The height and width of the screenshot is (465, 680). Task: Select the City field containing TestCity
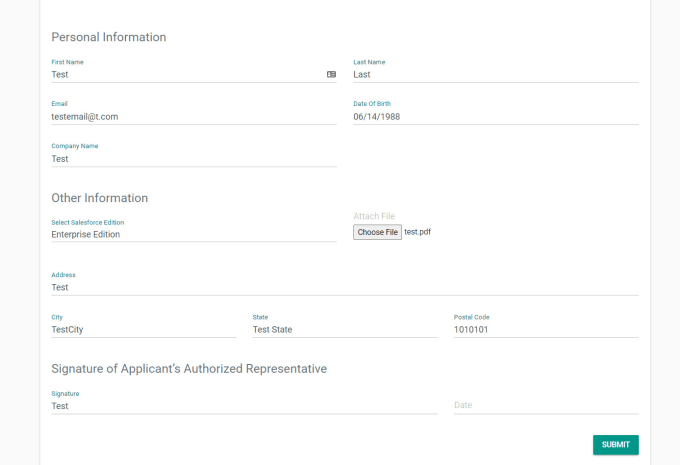[144, 330]
